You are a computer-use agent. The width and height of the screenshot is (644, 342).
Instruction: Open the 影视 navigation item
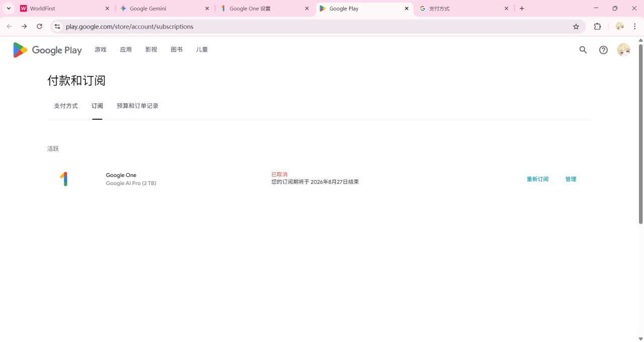pos(151,50)
